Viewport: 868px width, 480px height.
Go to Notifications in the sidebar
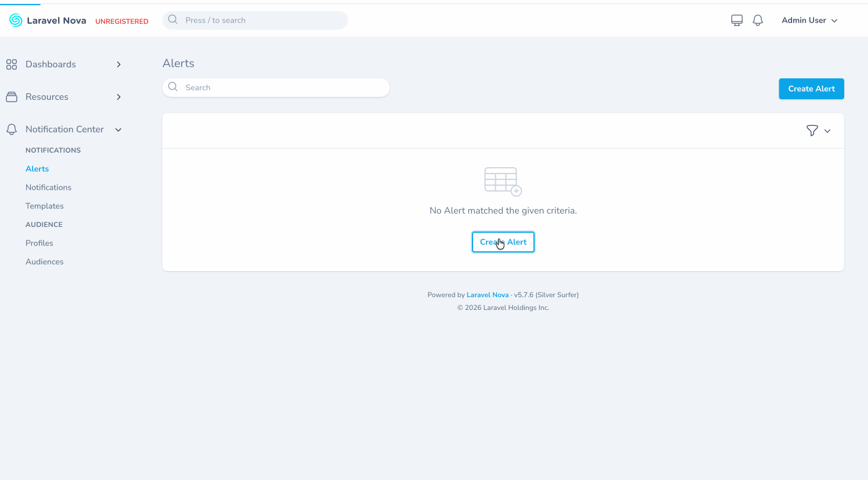49,187
